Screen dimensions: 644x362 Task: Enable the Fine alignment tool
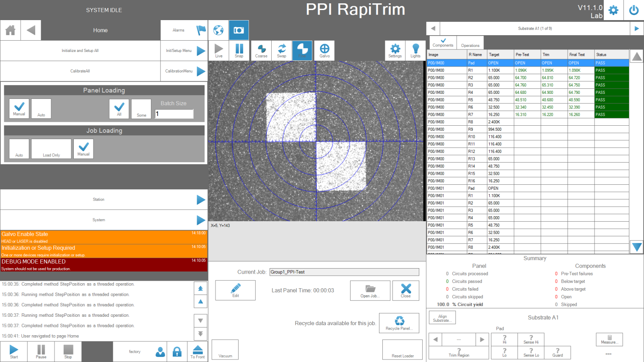(302, 50)
